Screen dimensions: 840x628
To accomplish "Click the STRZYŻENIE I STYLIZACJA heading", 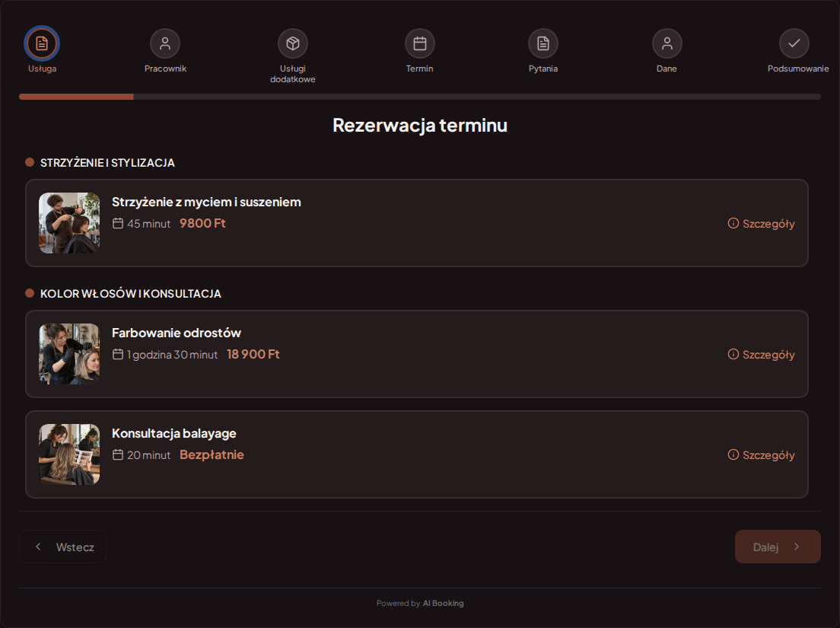I will (107, 163).
